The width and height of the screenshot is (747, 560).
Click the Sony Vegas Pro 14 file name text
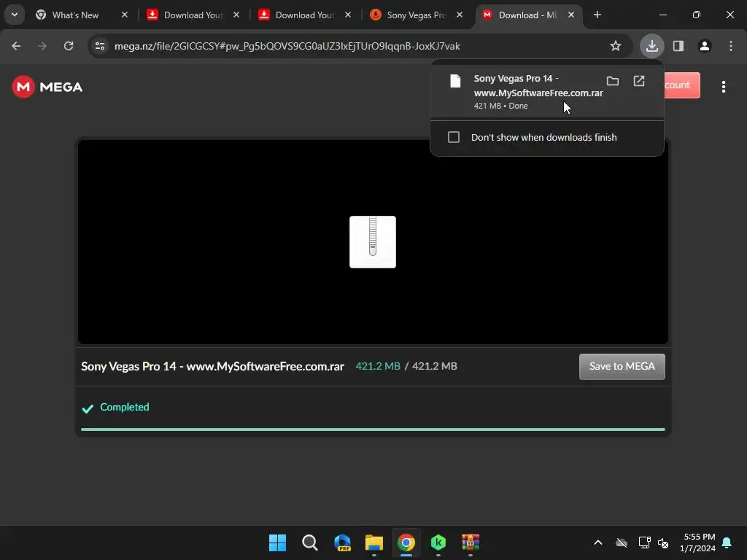[212, 366]
